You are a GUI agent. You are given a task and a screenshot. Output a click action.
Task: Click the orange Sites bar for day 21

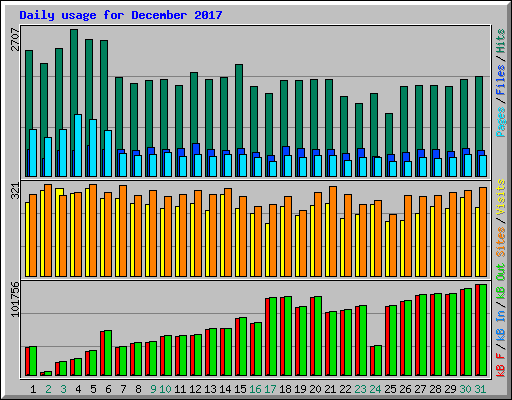point(333,231)
